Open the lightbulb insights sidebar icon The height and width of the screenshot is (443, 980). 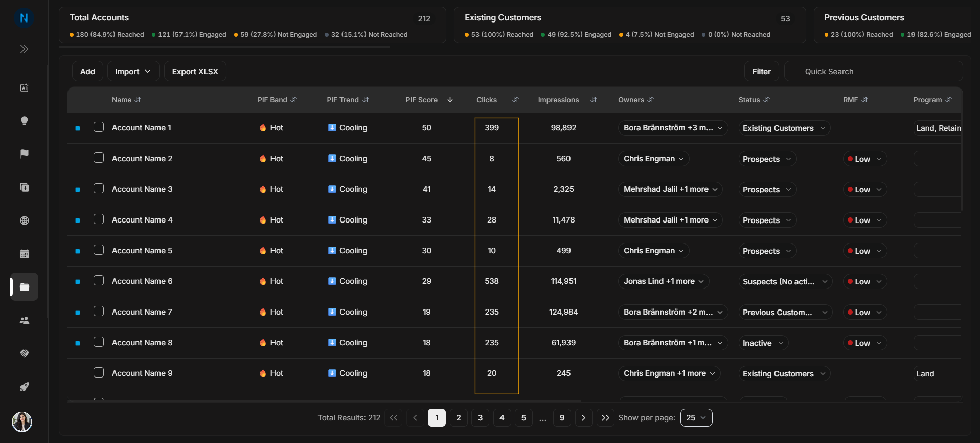coord(24,121)
